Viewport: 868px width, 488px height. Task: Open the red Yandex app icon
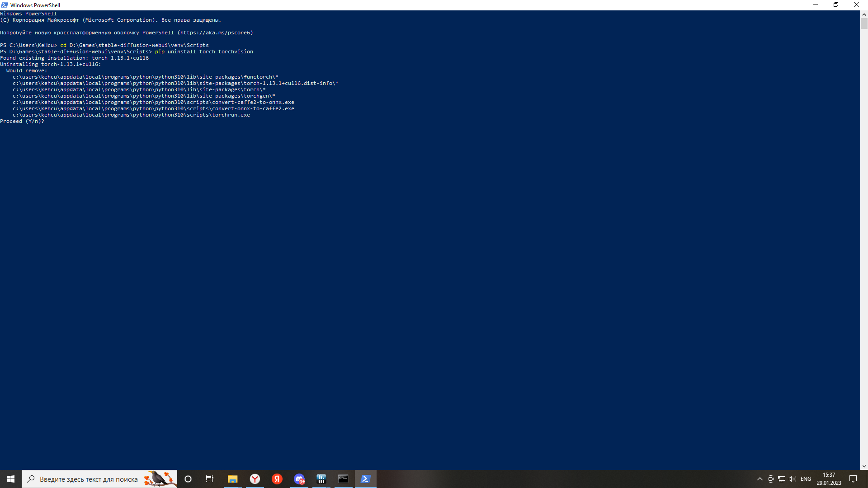(x=277, y=479)
